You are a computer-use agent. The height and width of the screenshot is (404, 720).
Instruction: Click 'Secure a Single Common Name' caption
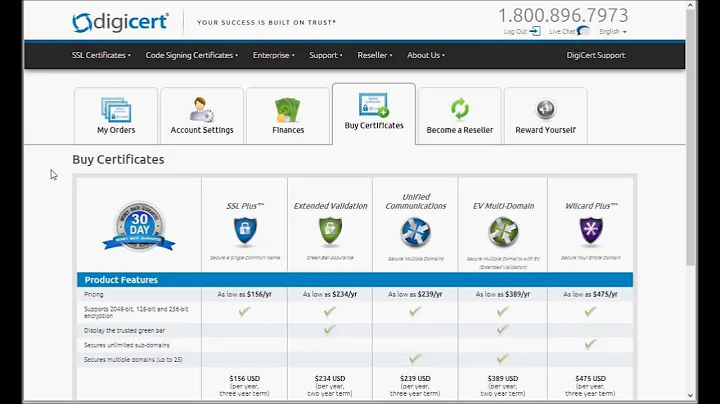[245, 258]
